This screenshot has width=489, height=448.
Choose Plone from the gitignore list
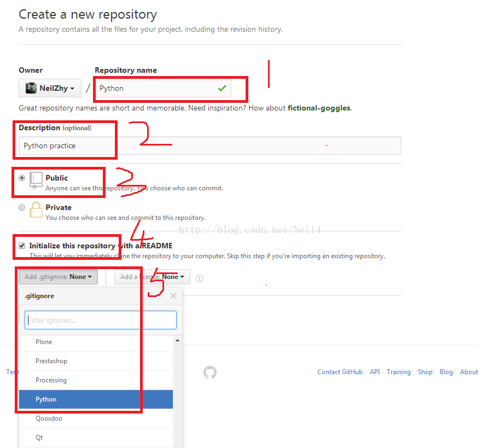pyautogui.click(x=96, y=342)
